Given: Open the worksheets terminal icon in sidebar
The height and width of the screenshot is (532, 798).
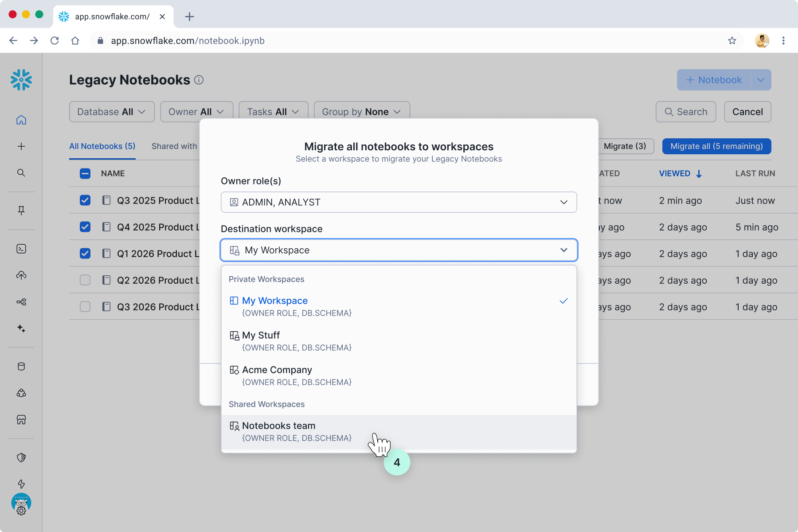Looking at the screenshot, I should click(21, 249).
